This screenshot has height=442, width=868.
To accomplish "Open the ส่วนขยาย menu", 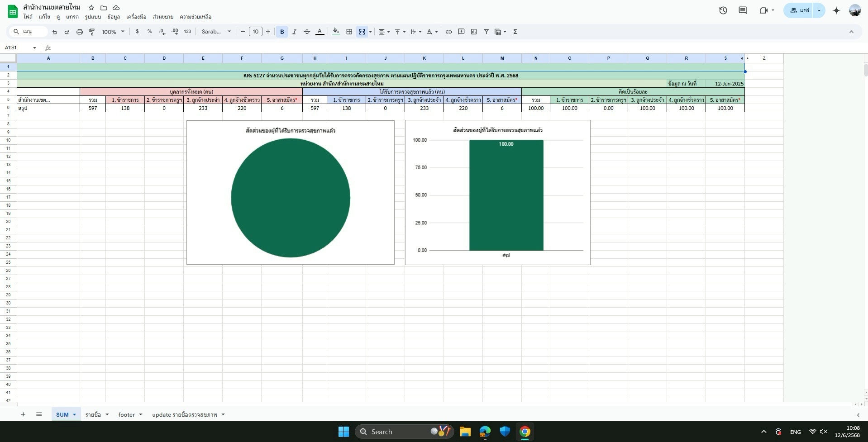I will click(x=163, y=17).
